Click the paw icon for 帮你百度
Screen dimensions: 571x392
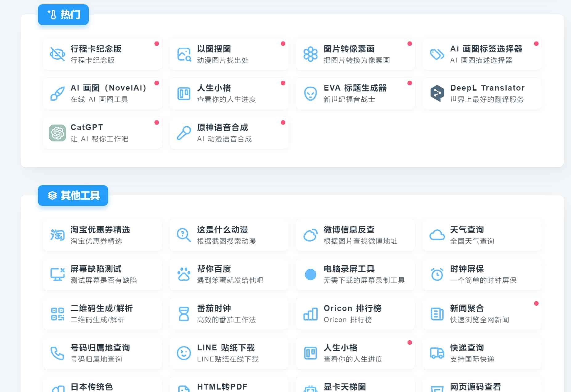tap(184, 274)
